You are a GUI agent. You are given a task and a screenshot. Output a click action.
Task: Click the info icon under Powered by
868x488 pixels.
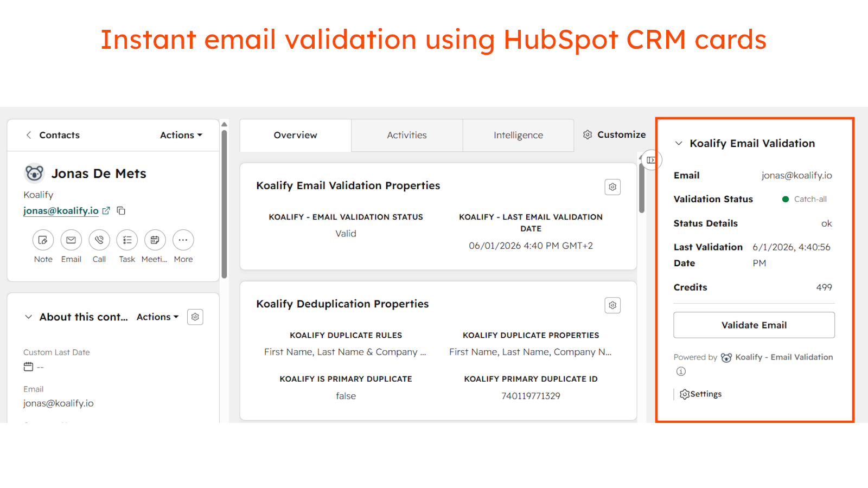tap(681, 371)
